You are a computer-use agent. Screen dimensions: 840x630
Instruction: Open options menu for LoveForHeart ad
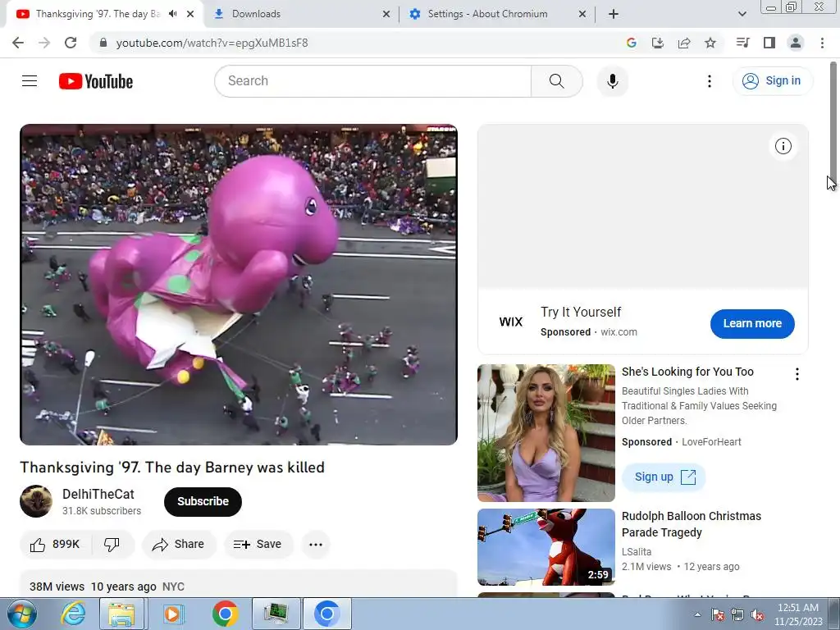[x=797, y=374]
